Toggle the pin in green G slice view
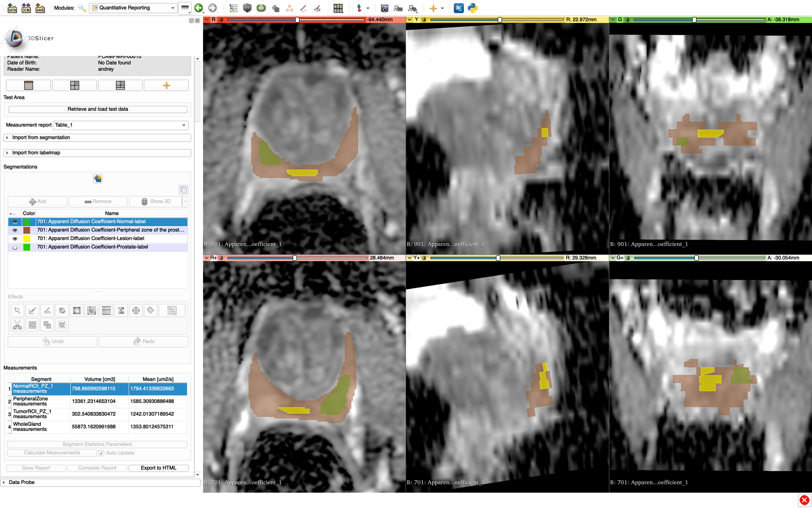The height and width of the screenshot is (508, 812). 613,20
